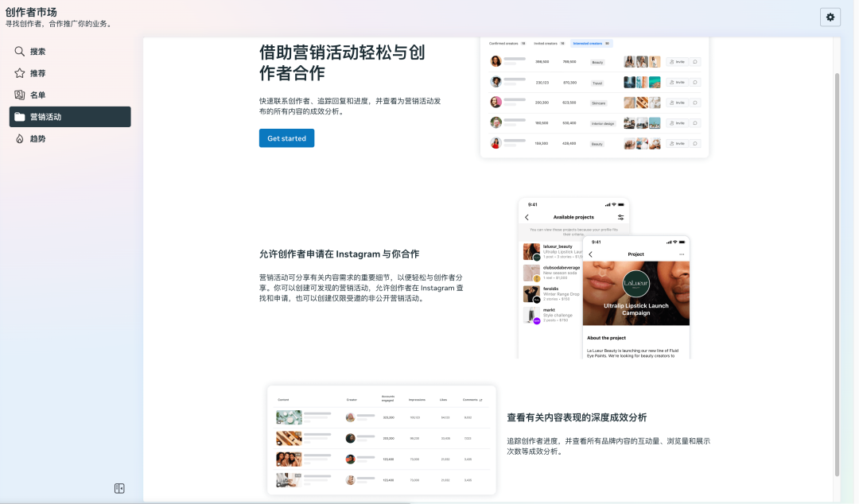Collapse the sidebar with the bottom-left icon
Viewport: 859px width, 504px height.
[119, 487]
